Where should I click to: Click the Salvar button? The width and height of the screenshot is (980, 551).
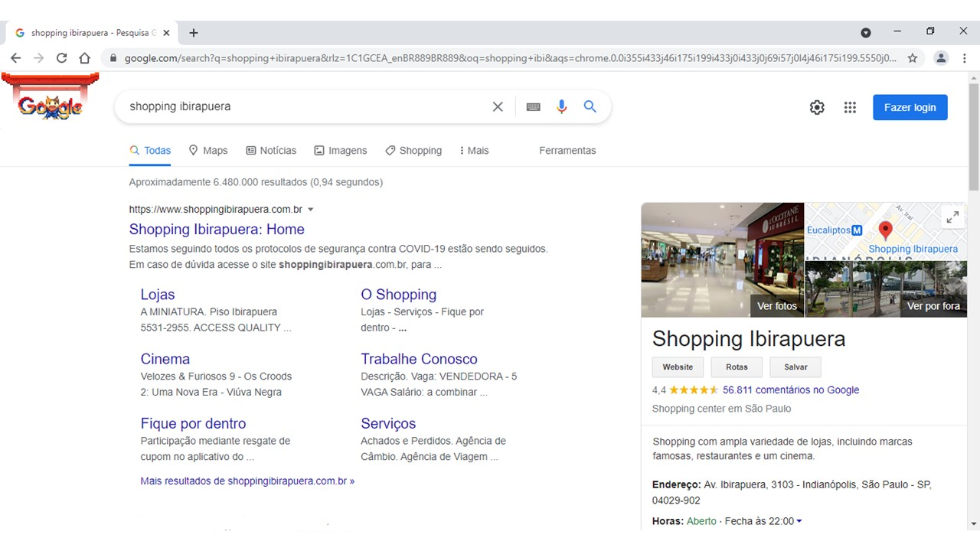click(x=795, y=367)
